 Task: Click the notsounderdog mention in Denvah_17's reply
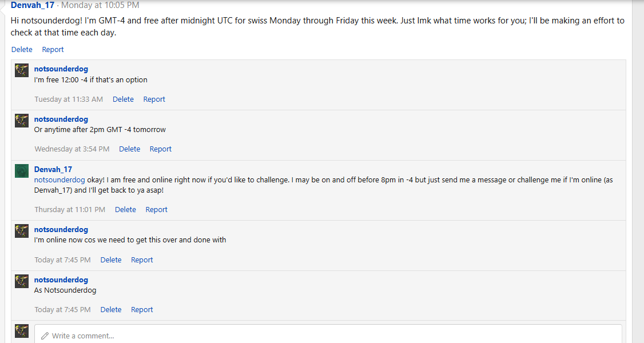click(59, 180)
